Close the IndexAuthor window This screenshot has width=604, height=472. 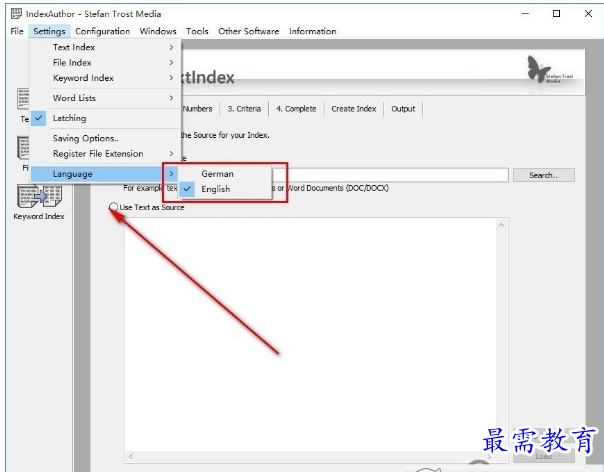588,13
